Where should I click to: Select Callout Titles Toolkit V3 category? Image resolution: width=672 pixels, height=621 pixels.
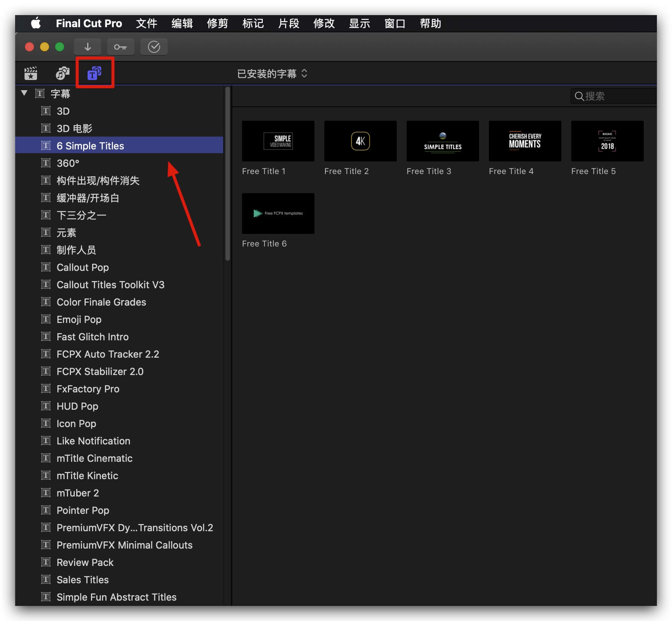point(120,284)
